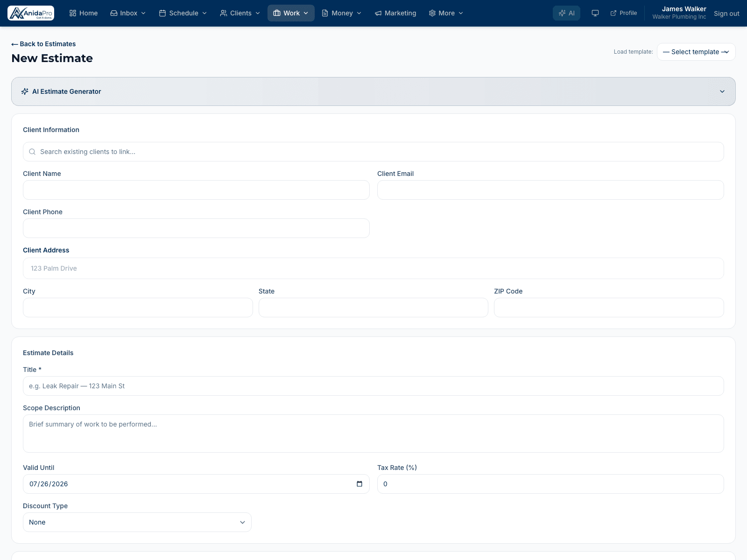Click the Money document icon
The height and width of the screenshot is (560, 747).
point(325,13)
